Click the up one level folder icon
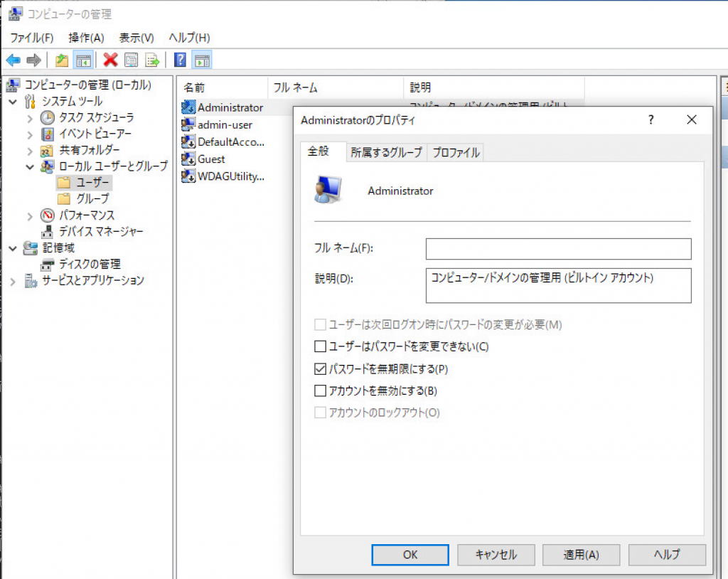 click(62, 60)
